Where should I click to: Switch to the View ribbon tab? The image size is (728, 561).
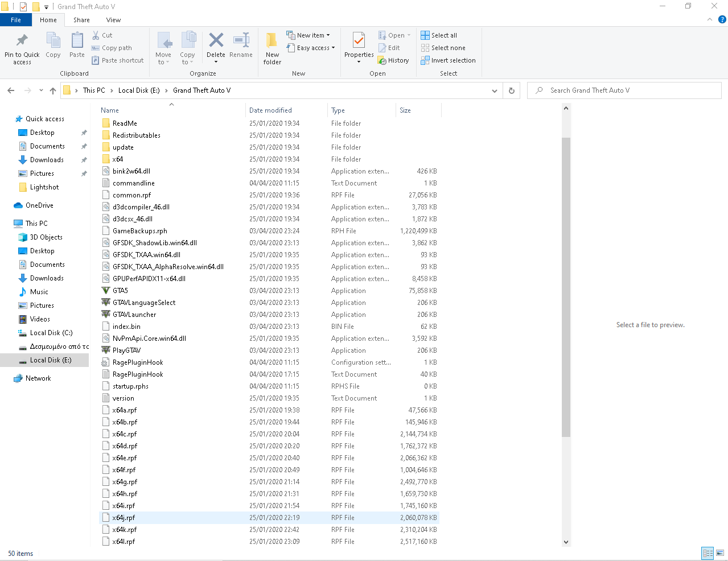click(113, 20)
